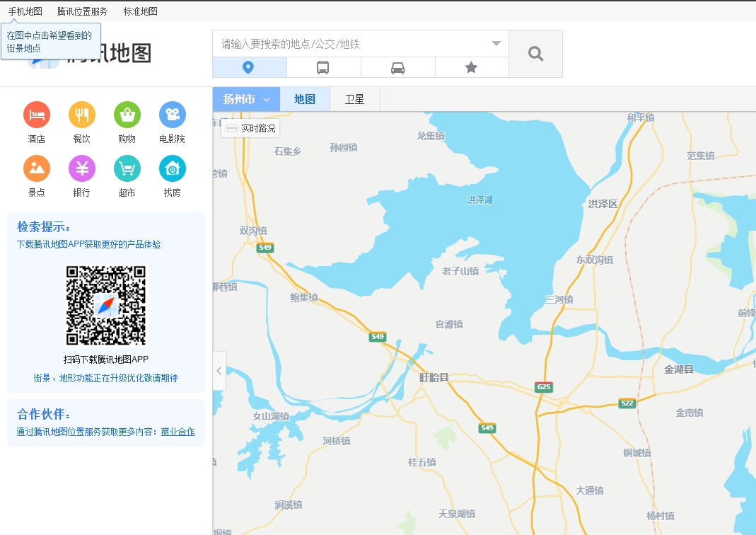The image size is (756, 535).
Task: Choose the 超市 supermarket category icon
Action: point(127,168)
